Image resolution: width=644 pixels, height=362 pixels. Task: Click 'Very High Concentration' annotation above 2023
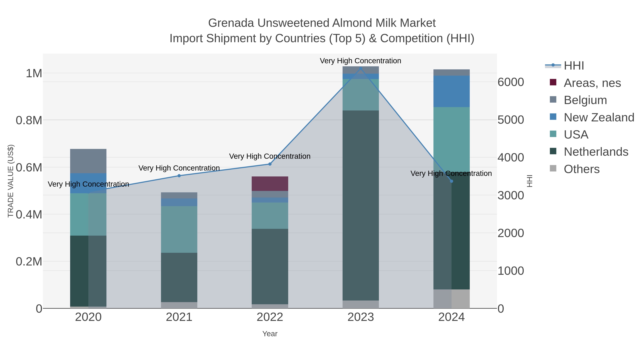[x=360, y=61]
